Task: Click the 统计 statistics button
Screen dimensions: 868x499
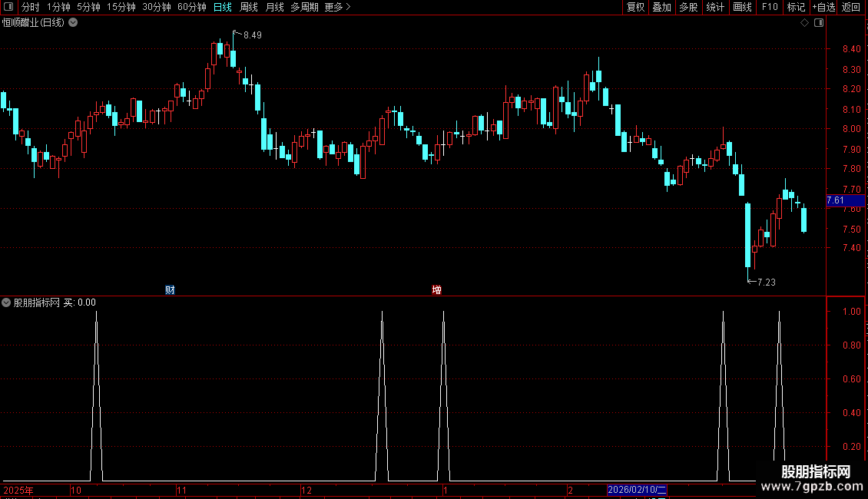Action: pos(715,7)
